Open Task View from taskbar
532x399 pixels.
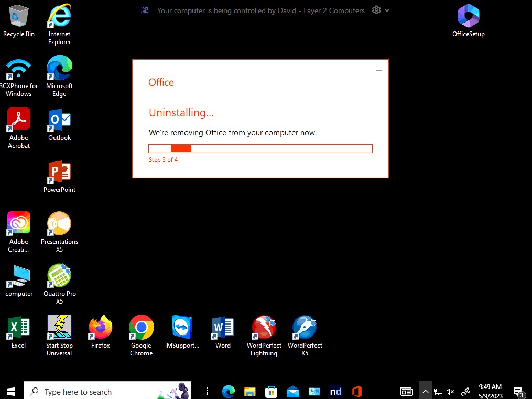pos(203,392)
